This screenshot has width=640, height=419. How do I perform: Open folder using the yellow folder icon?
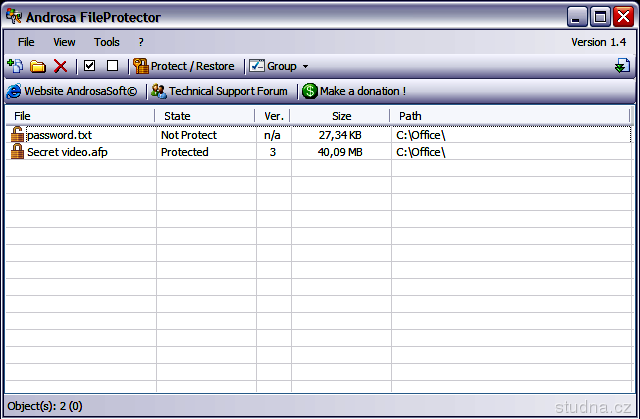coord(38,66)
